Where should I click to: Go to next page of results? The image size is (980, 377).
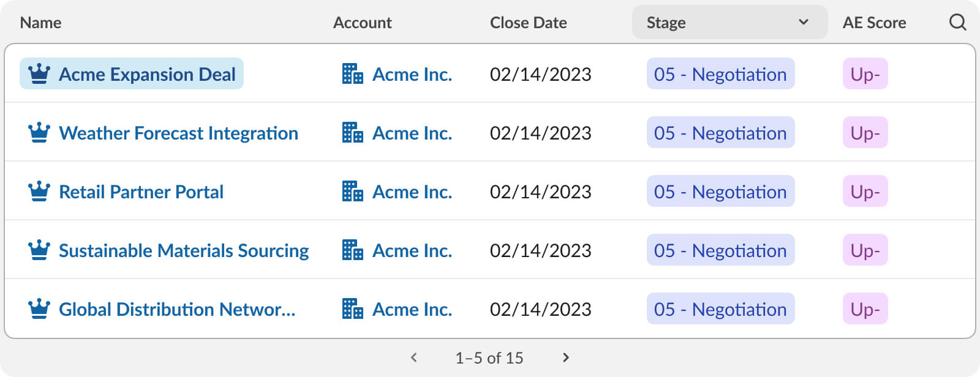(566, 357)
